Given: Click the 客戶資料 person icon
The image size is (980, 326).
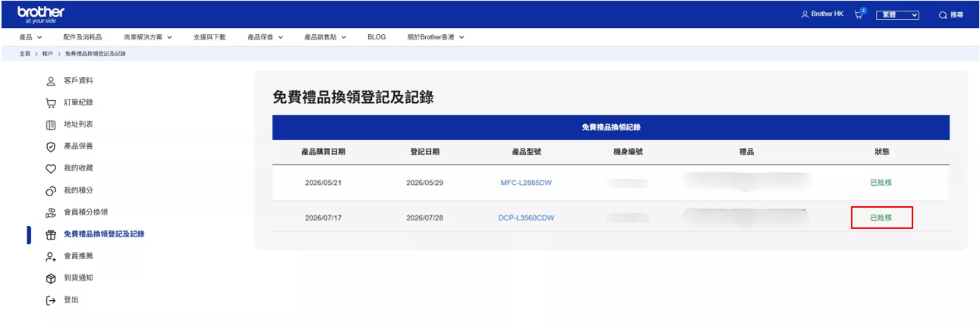Looking at the screenshot, I should [x=51, y=81].
